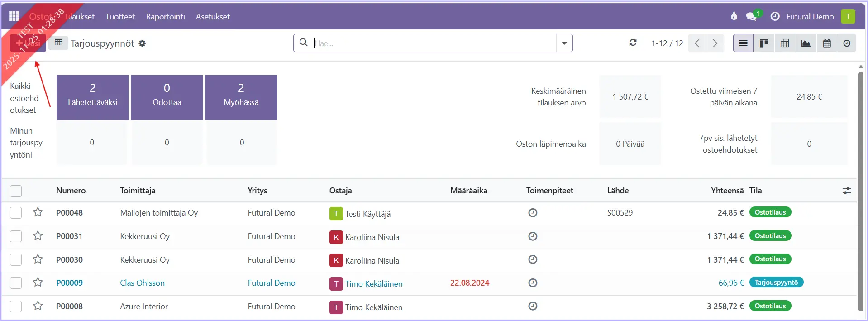The height and width of the screenshot is (321, 868).
Task: Expand the search filter dropdown arrow
Action: (564, 43)
